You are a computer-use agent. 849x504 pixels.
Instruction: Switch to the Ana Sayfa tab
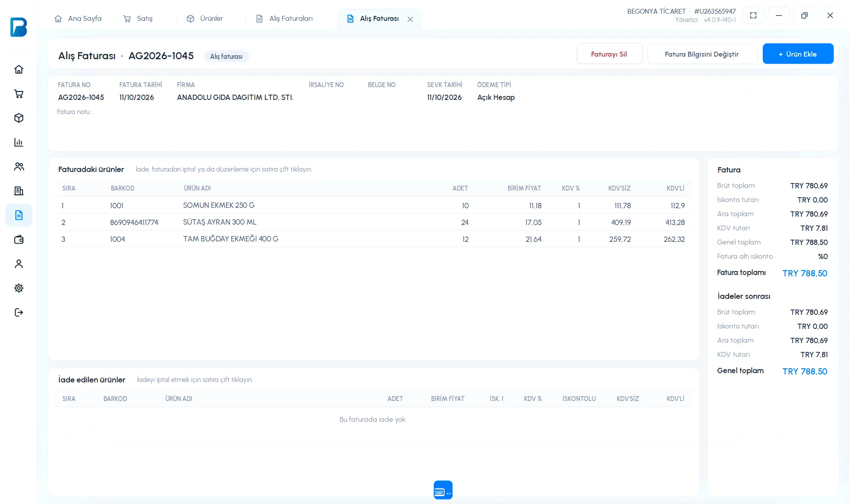pyautogui.click(x=78, y=19)
